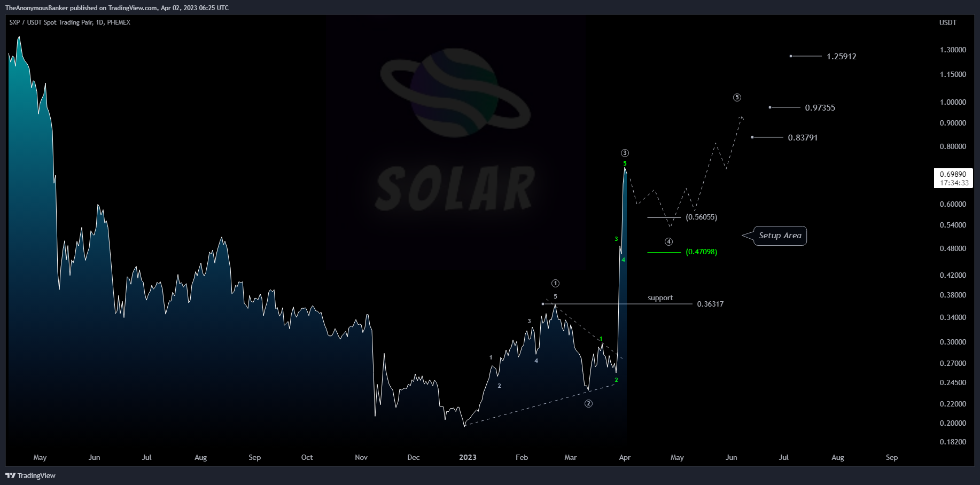The height and width of the screenshot is (485, 980).
Task: Click the TradingView logo icon
Action: pyautogui.click(x=10, y=475)
